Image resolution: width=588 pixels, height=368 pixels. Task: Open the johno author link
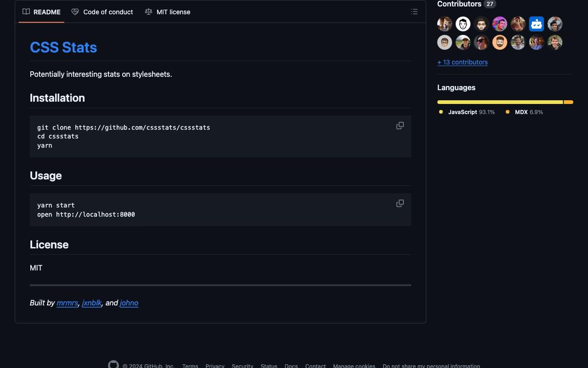point(129,303)
